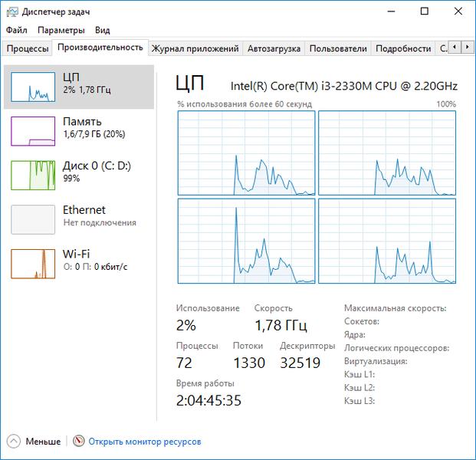The height and width of the screenshot is (460, 476).
Task: Collapse view with Меньше arrow icon
Action: point(14,441)
